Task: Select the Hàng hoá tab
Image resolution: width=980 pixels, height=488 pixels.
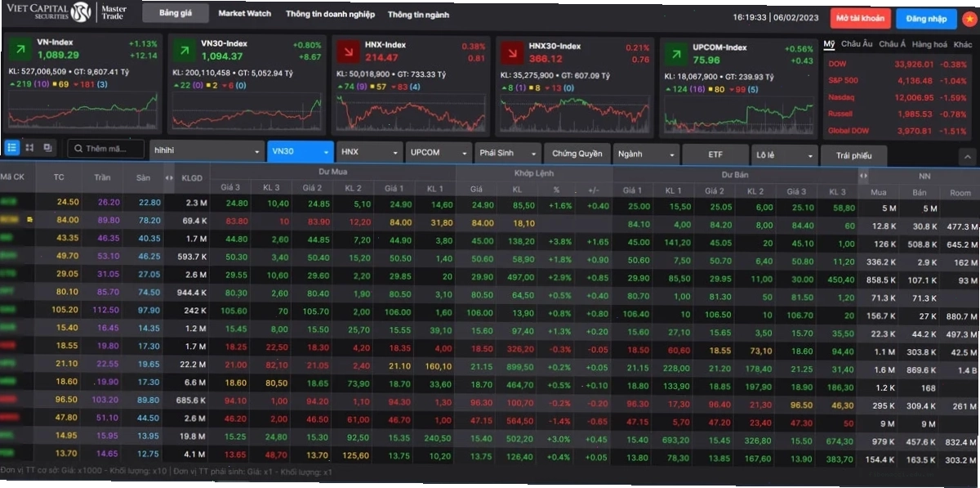Action: pos(929,43)
